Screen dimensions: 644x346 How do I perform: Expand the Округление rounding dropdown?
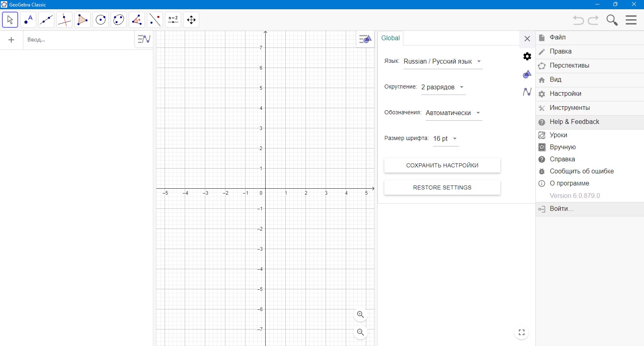pos(443,87)
